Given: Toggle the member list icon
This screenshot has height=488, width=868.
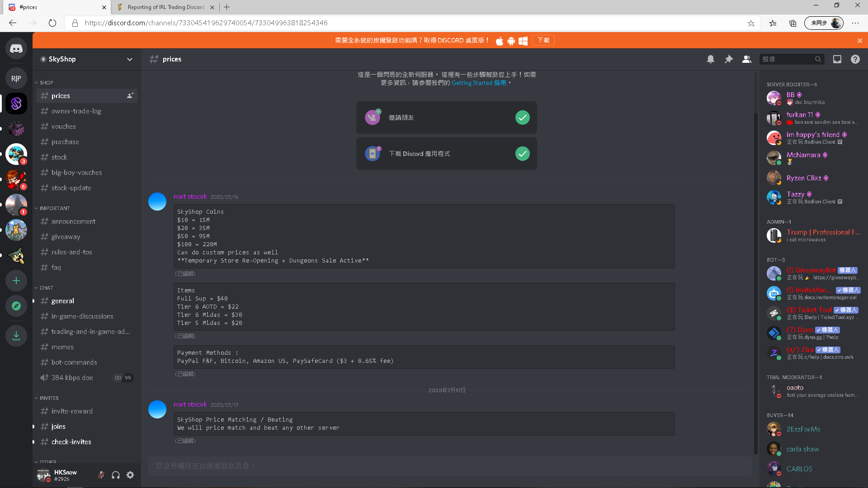Looking at the screenshot, I should (x=747, y=59).
